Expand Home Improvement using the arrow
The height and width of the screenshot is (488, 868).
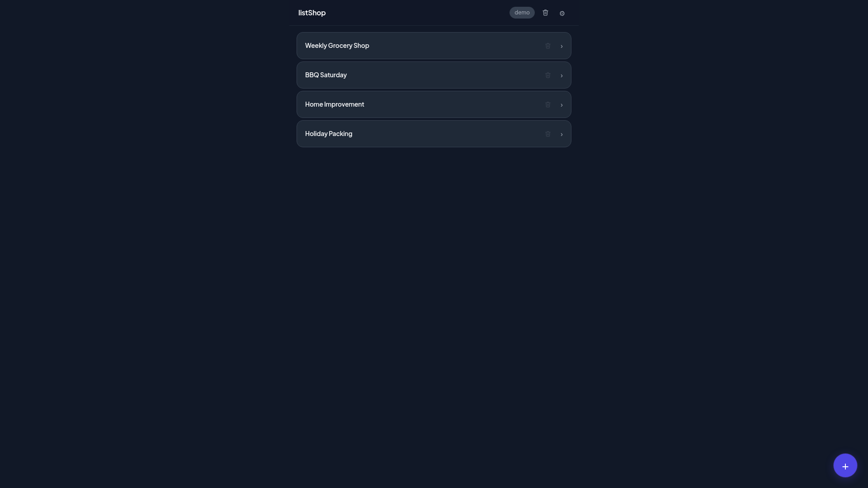[x=561, y=105]
